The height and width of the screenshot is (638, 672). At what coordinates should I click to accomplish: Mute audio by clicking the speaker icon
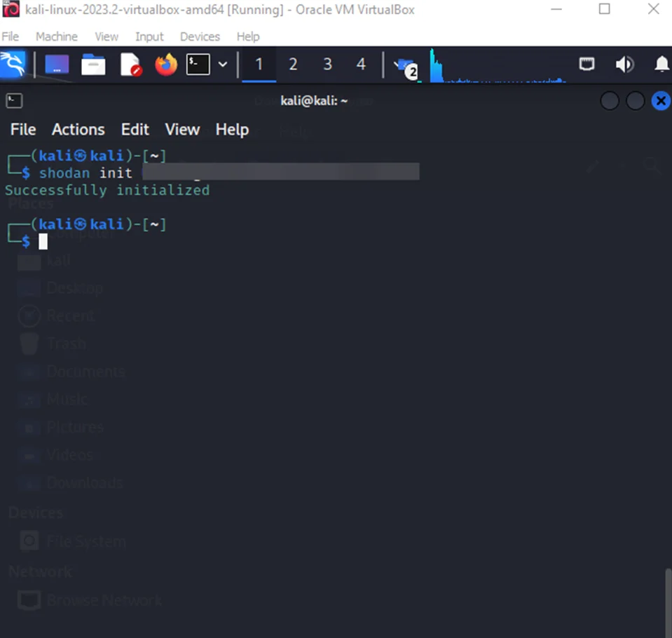[x=624, y=64]
